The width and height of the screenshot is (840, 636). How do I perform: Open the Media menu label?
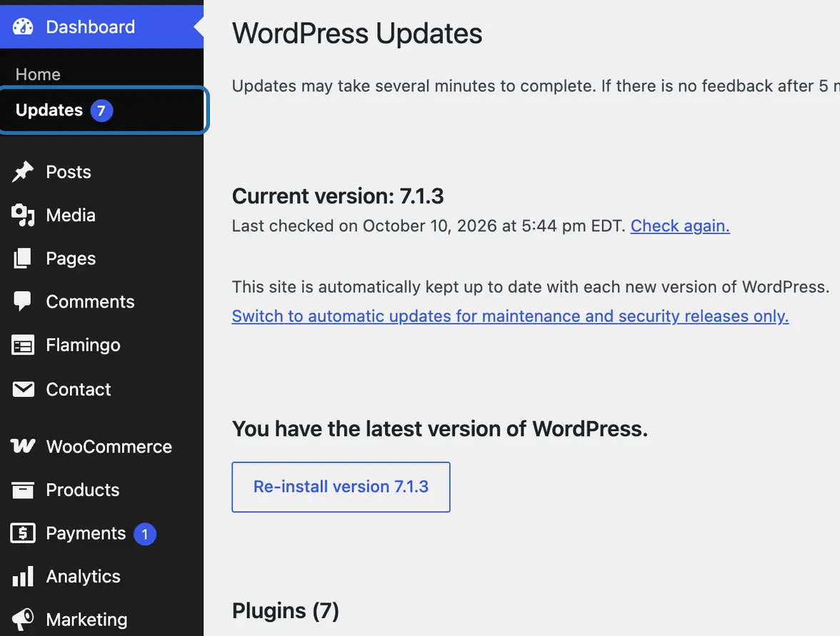pyautogui.click(x=71, y=216)
